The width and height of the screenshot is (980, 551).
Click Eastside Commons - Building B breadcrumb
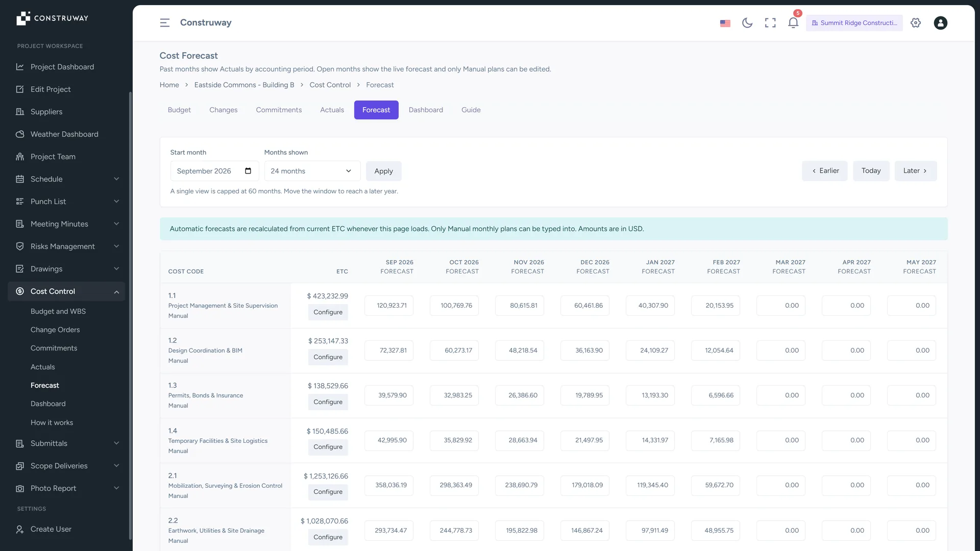click(244, 85)
